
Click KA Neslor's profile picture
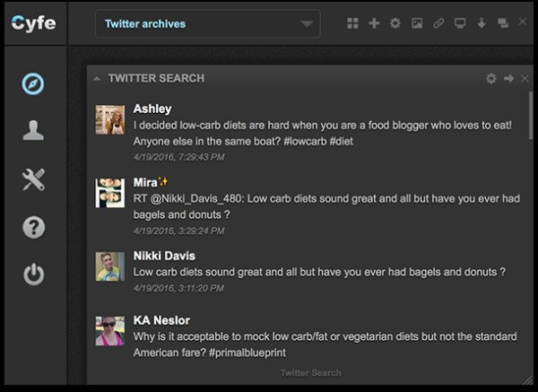coord(110,331)
